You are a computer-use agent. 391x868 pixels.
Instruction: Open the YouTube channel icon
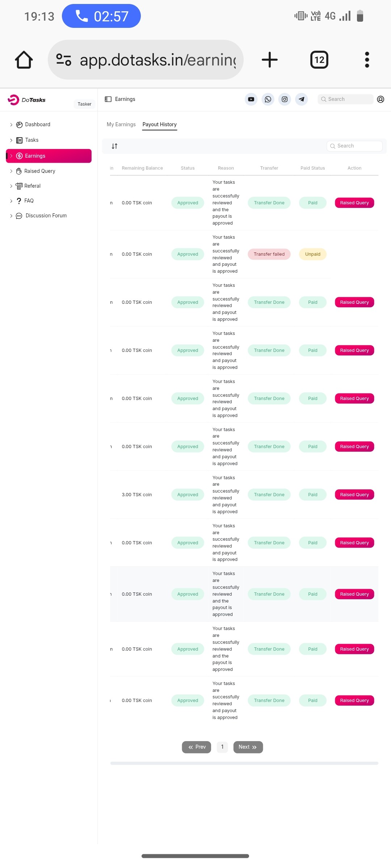click(251, 99)
